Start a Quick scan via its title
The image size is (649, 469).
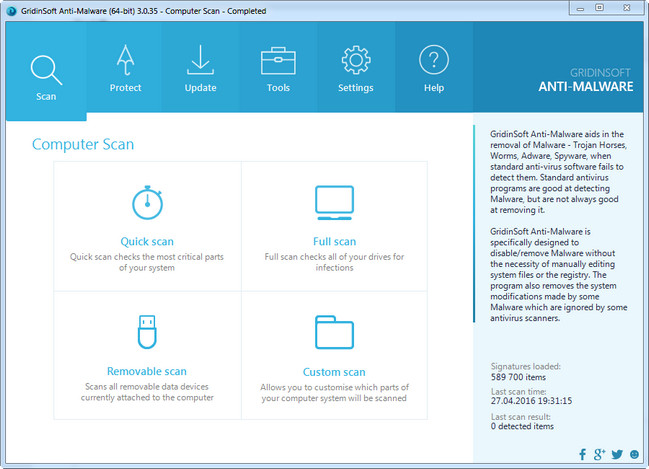pyautogui.click(x=147, y=241)
